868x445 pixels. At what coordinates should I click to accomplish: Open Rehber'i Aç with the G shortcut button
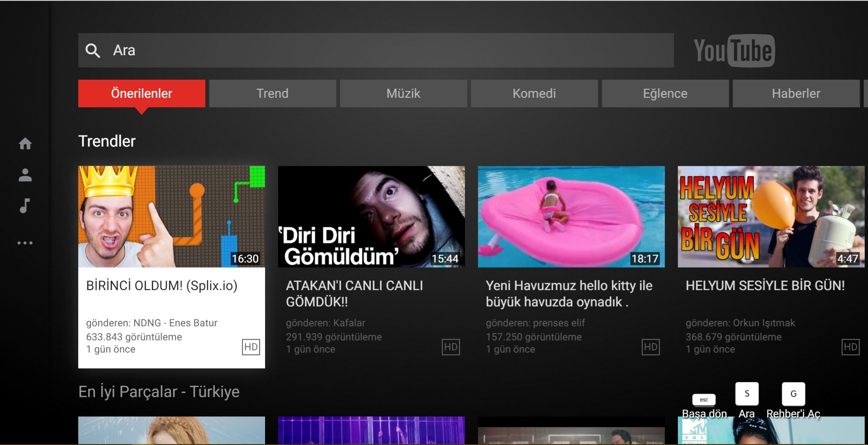793,394
